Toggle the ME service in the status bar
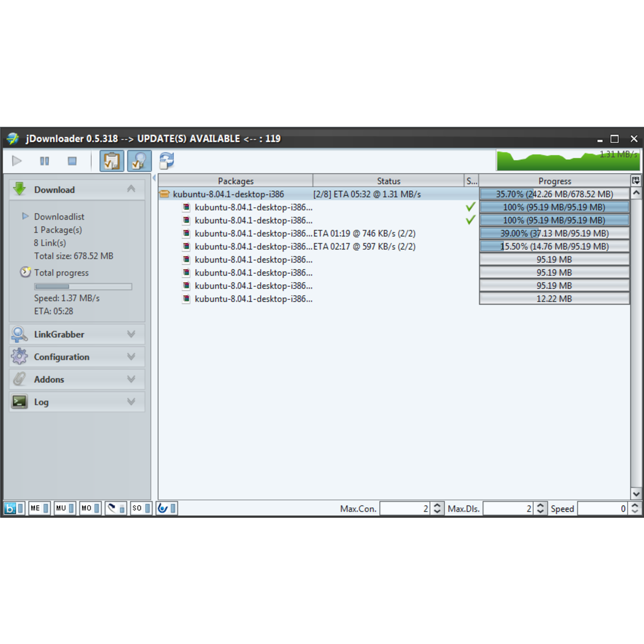The height and width of the screenshot is (644, 644). [x=35, y=508]
